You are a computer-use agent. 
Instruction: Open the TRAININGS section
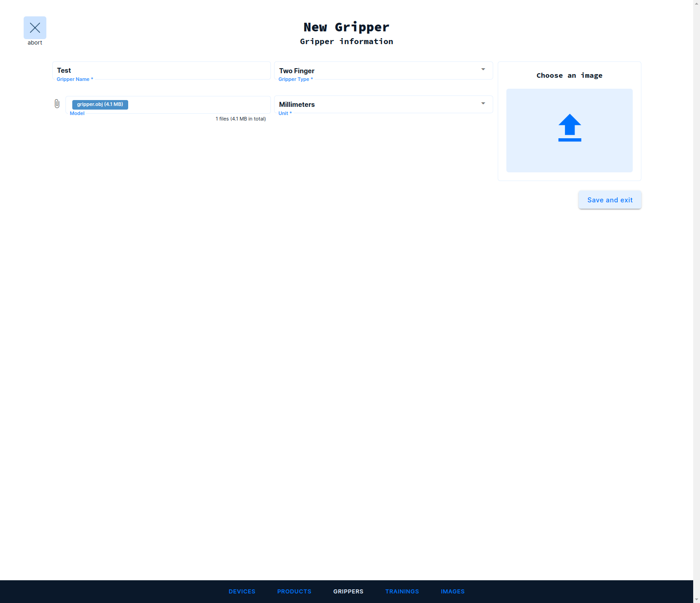click(x=402, y=591)
